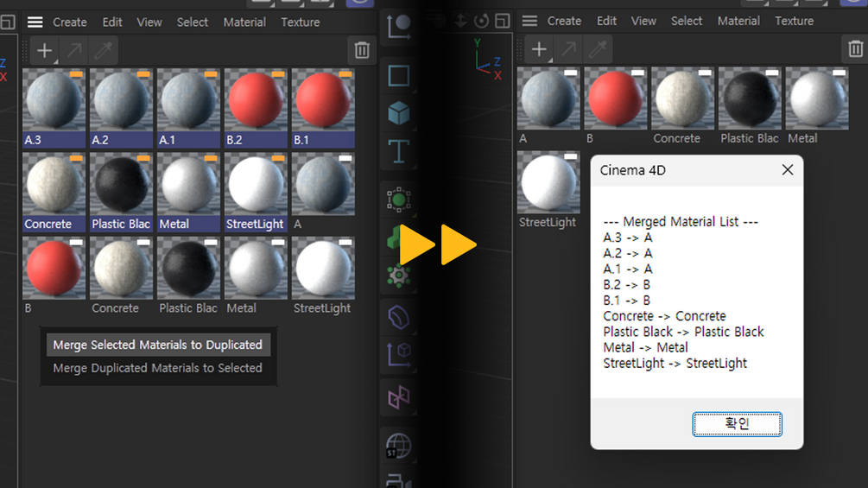
Task: Select the points subdivision generator icon
Action: [x=398, y=200]
